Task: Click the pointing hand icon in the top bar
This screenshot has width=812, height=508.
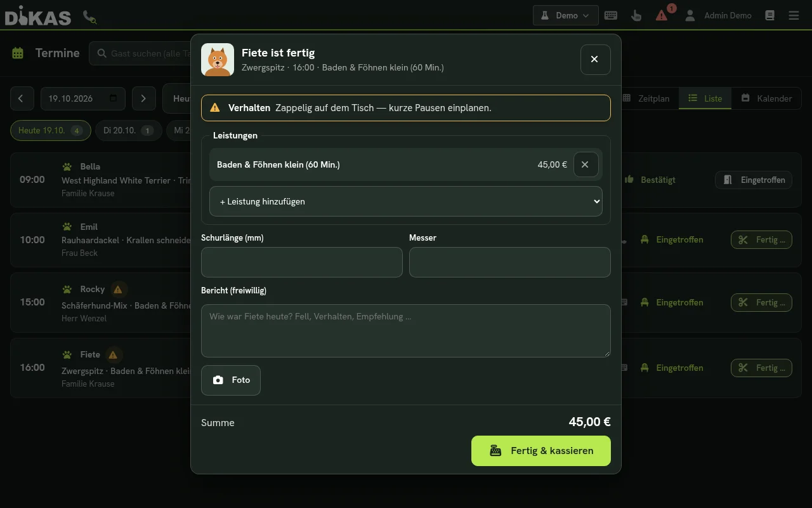Action: point(636,15)
